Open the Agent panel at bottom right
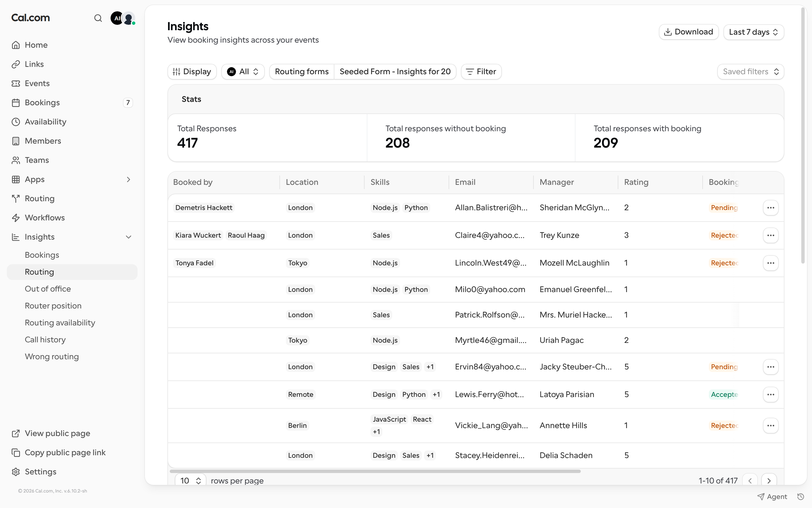 click(x=772, y=497)
